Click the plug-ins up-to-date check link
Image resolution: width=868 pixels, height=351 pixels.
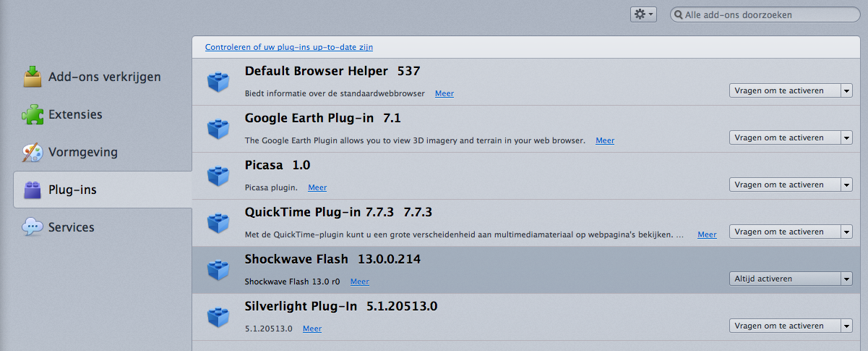point(289,47)
